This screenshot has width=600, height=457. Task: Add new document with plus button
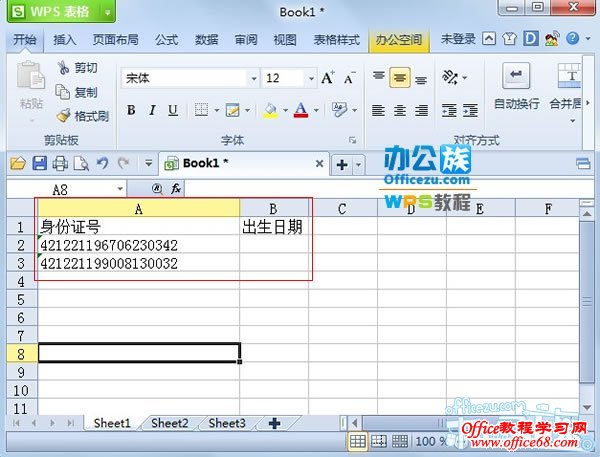click(x=342, y=165)
